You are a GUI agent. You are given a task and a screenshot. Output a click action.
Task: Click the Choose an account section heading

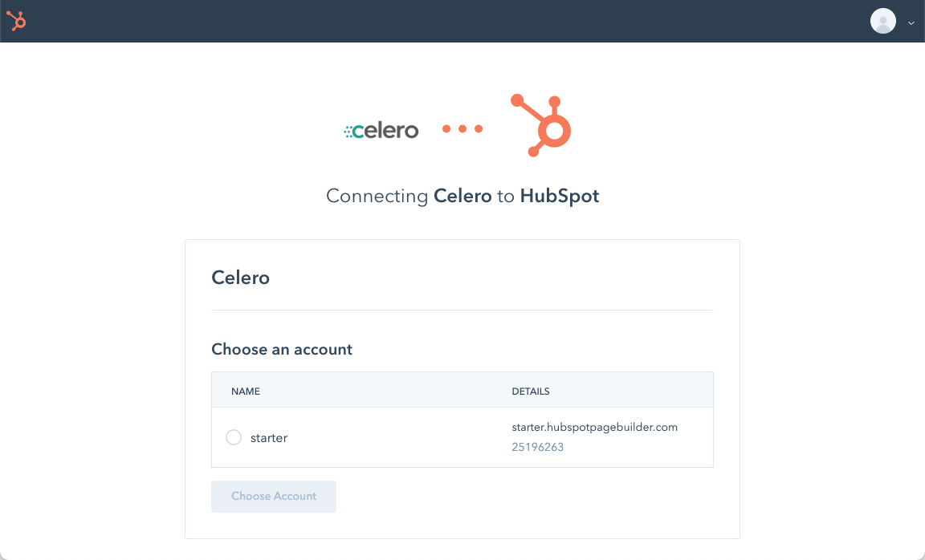pyautogui.click(x=281, y=349)
